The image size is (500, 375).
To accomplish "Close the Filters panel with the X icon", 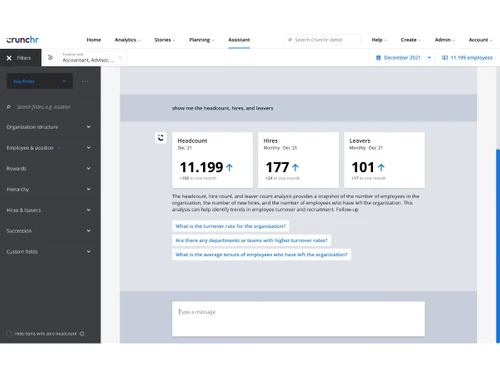I will 9,58.
